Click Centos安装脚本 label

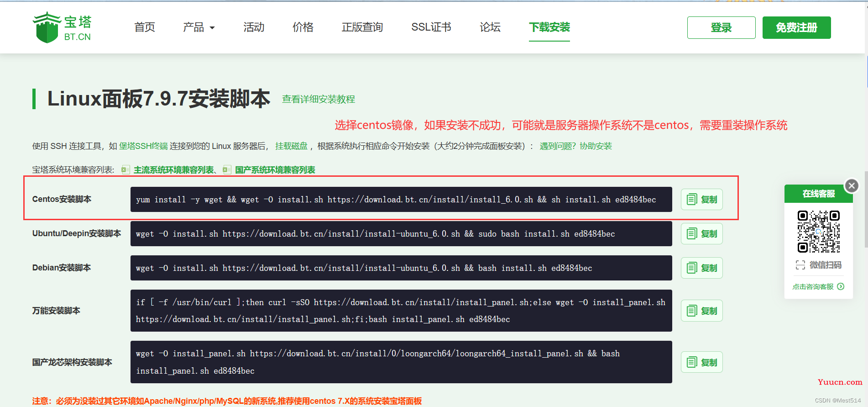point(62,199)
